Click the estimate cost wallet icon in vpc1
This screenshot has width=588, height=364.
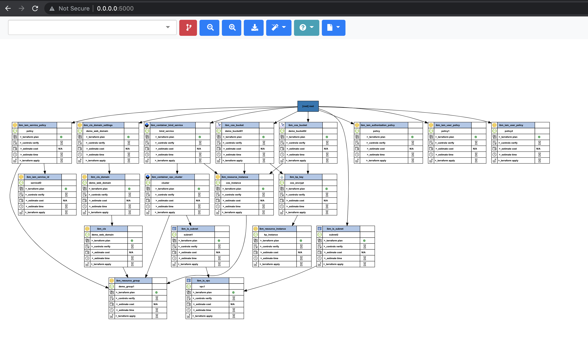(x=189, y=304)
